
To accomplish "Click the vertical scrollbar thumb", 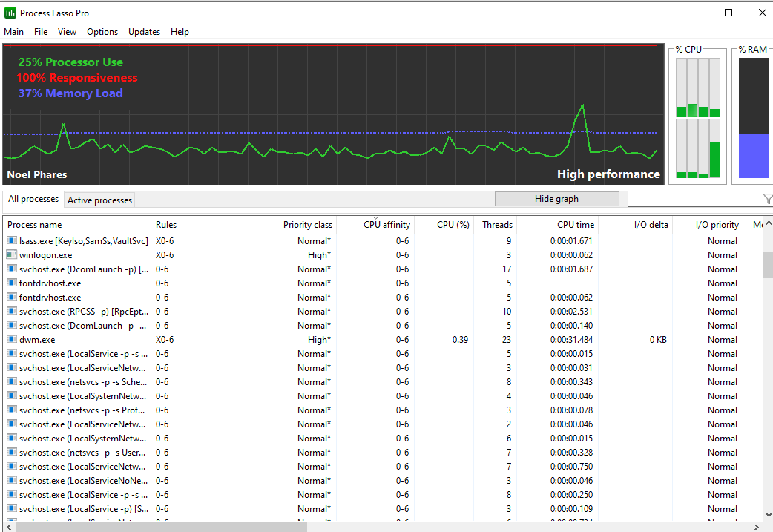I will (x=768, y=266).
